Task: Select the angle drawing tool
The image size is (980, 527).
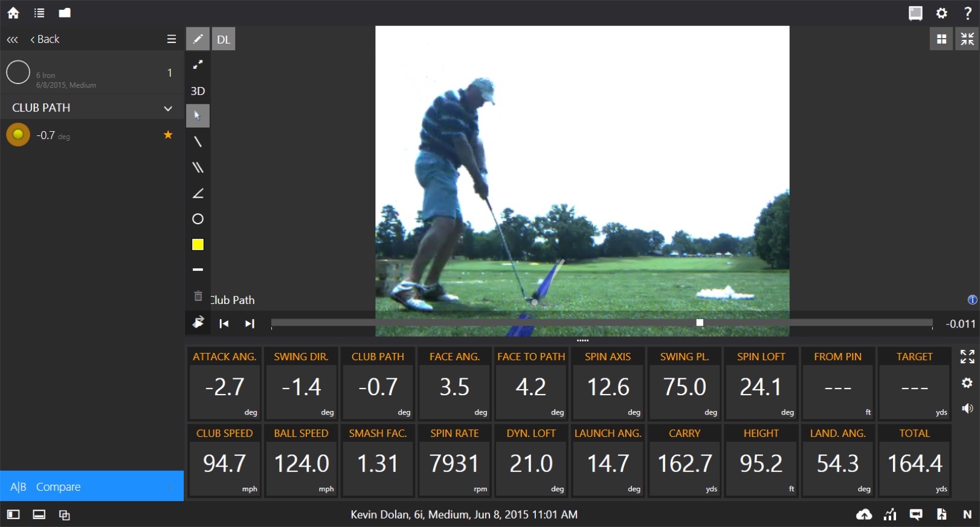Action: [198, 193]
